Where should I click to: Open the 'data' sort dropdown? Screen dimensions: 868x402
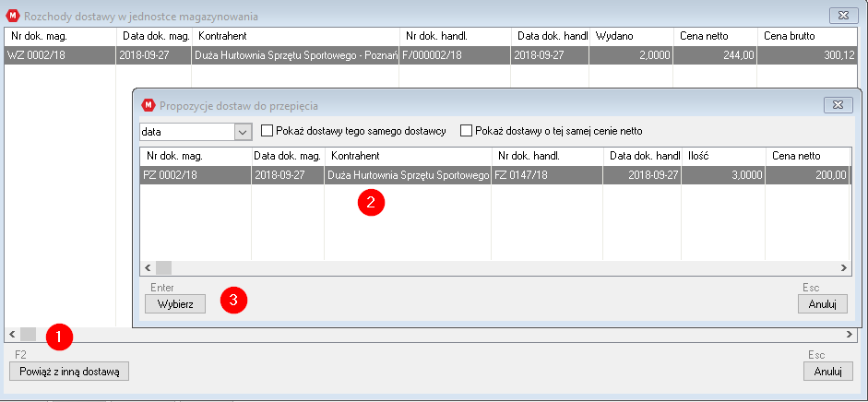click(243, 132)
